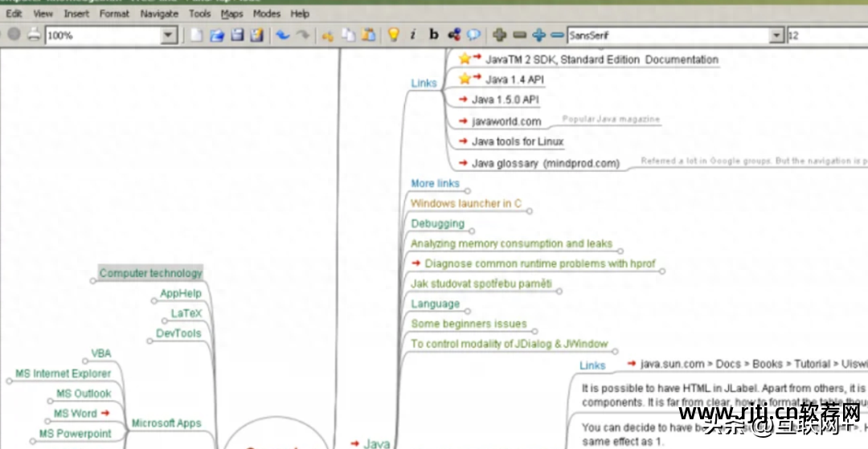Cut the selected node
Viewport: 868px width, 449px height.
click(x=328, y=36)
